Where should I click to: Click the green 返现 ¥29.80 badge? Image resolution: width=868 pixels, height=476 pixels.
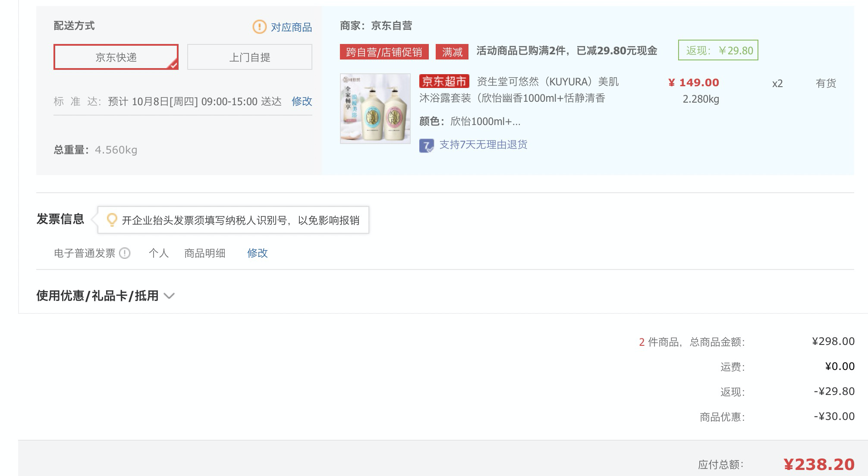[718, 50]
